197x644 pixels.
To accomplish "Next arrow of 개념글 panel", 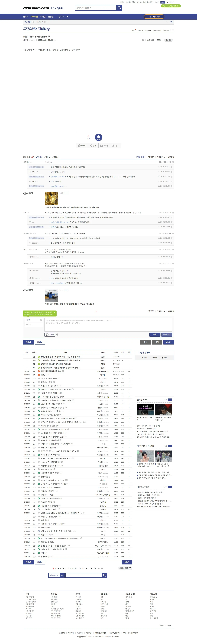I will 171,487.
